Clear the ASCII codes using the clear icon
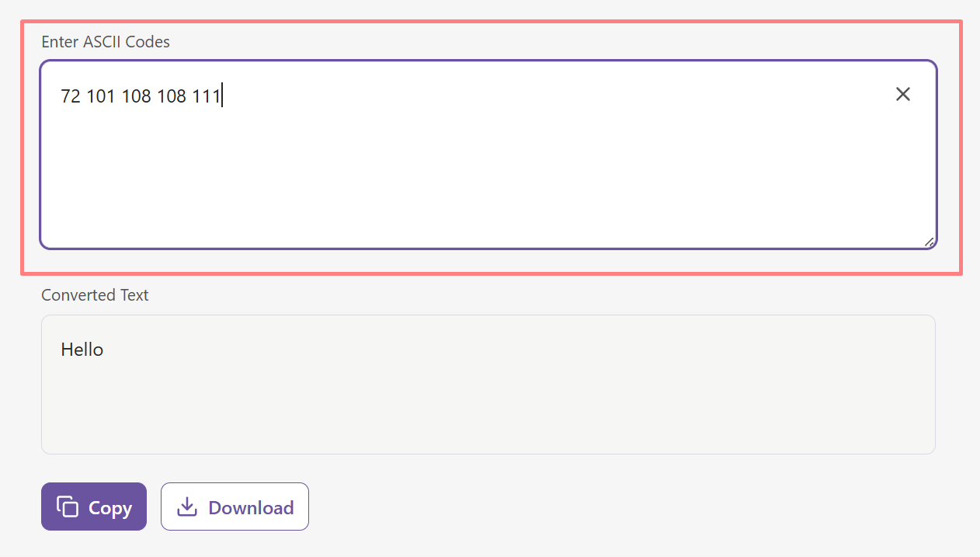 (903, 94)
